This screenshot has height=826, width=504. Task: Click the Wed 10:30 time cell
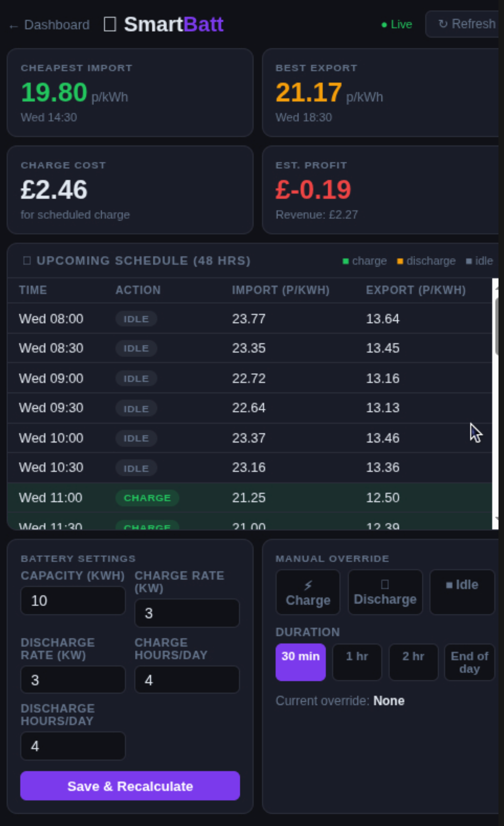(x=51, y=468)
